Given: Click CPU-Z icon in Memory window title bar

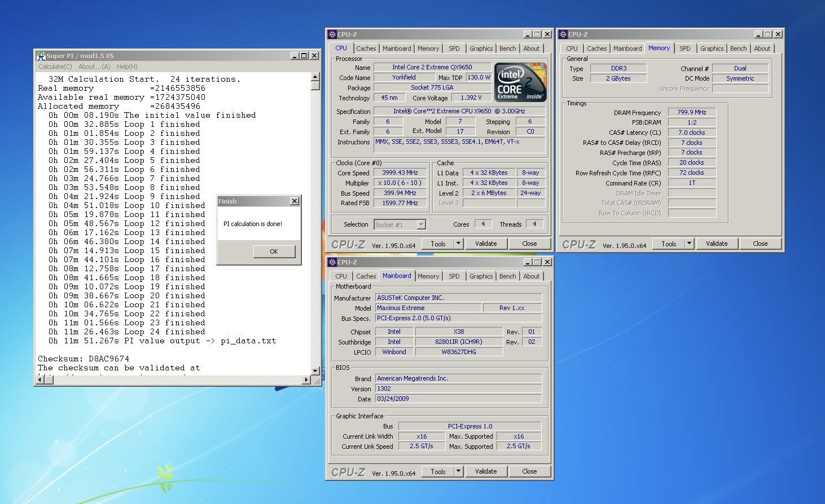Looking at the screenshot, I should click(563, 34).
